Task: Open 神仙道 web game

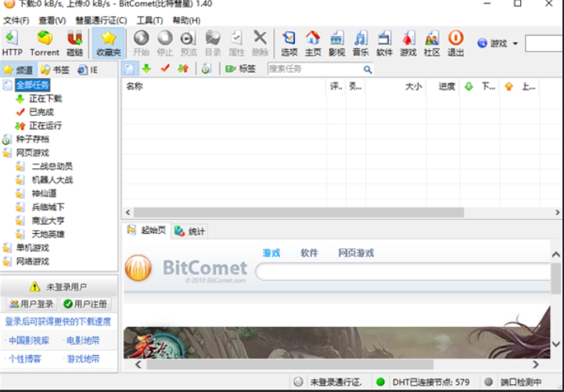Action: (45, 193)
